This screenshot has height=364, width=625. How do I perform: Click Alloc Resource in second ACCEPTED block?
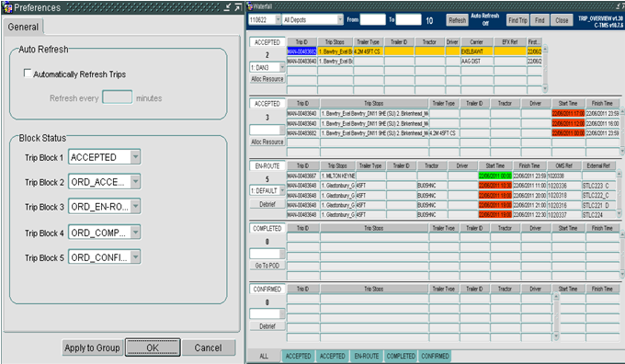(x=267, y=142)
